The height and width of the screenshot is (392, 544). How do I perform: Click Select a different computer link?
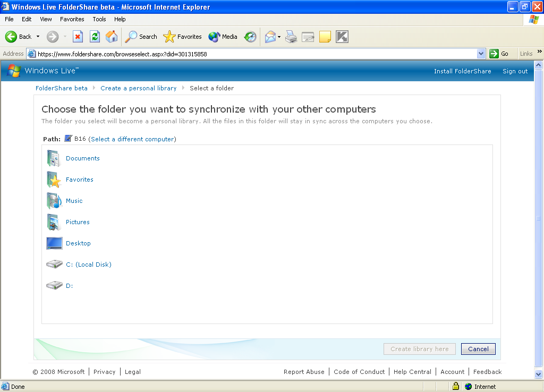(x=132, y=139)
